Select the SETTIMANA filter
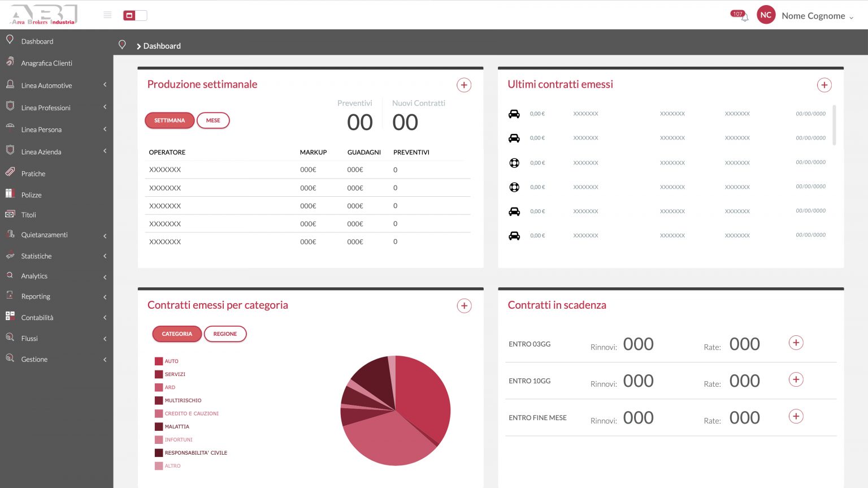The image size is (868, 488). (x=170, y=120)
